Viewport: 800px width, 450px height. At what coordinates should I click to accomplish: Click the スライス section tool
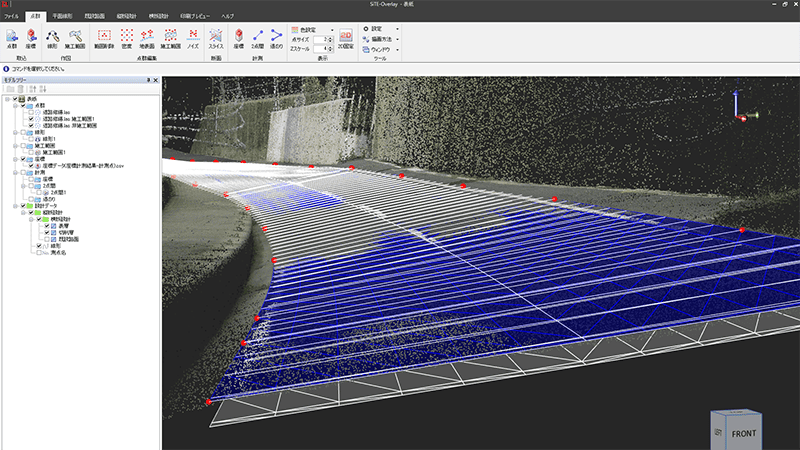[216, 39]
